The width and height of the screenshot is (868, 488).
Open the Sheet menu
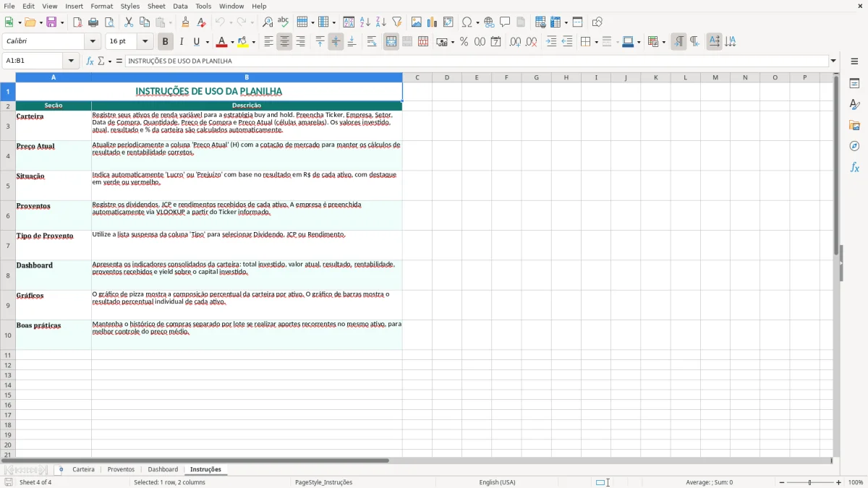click(x=156, y=6)
